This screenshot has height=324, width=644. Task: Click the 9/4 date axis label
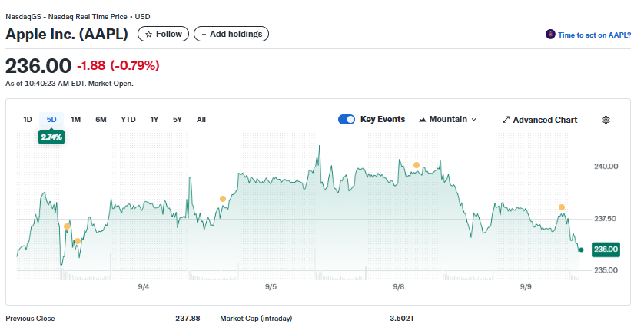click(x=144, y=286)
